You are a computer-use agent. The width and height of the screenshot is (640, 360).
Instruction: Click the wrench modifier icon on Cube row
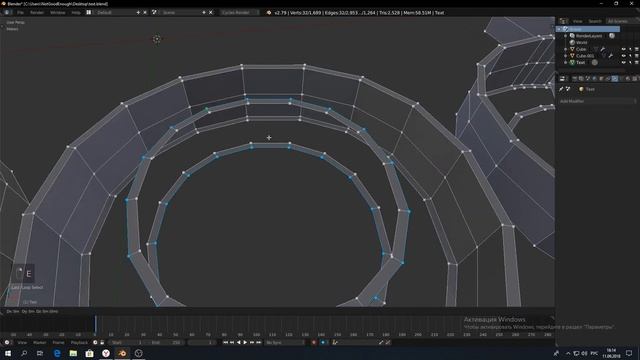pos(603,49)
